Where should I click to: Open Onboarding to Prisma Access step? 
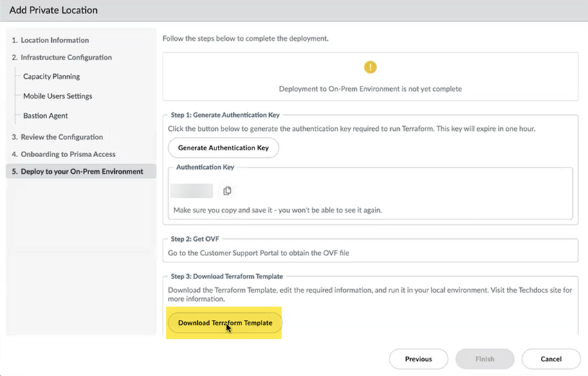pyautogui.click(x=68, y=154)
